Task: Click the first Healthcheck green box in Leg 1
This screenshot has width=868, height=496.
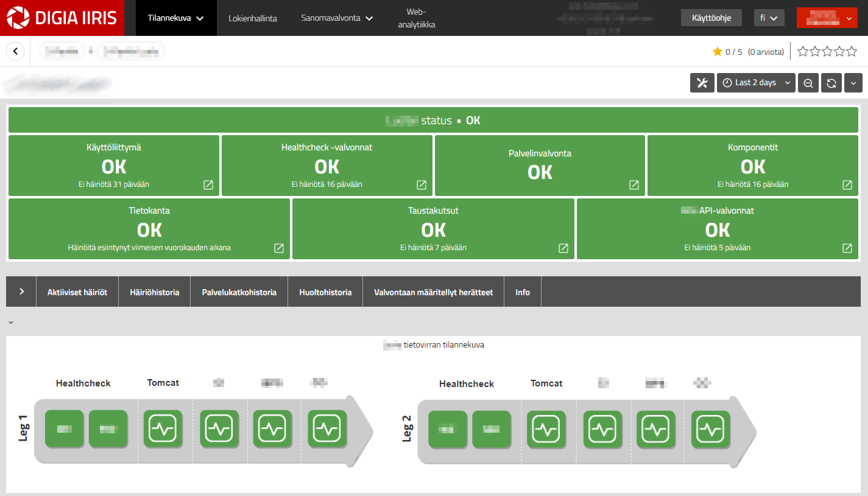Action: click(x=65, y=429)
